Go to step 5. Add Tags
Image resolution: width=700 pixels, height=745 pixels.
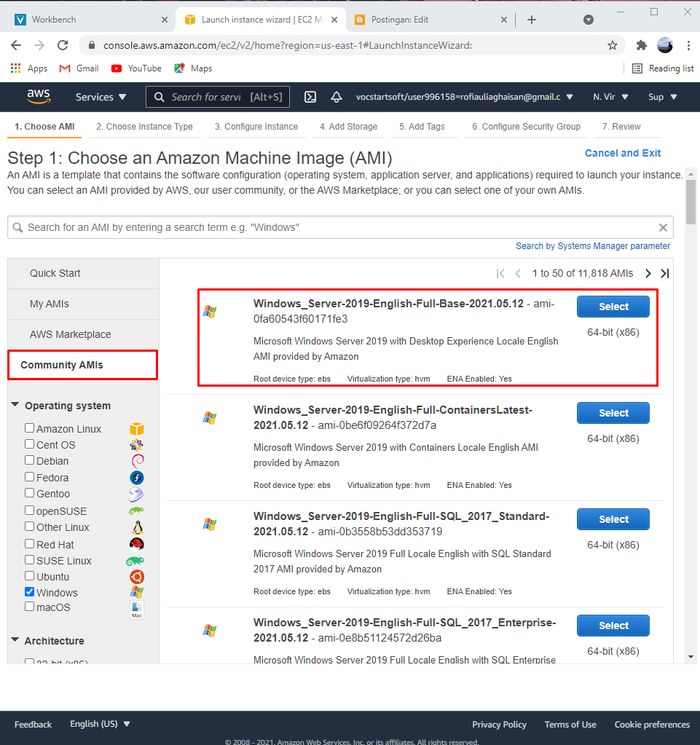coord(422,127)
